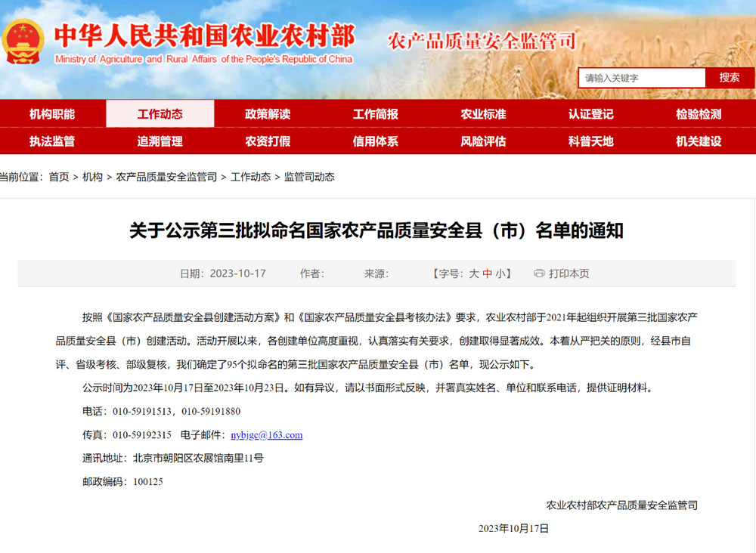Click the 打印本页 print link
Screen dimensions: 756x553
(x=569, y=273)
